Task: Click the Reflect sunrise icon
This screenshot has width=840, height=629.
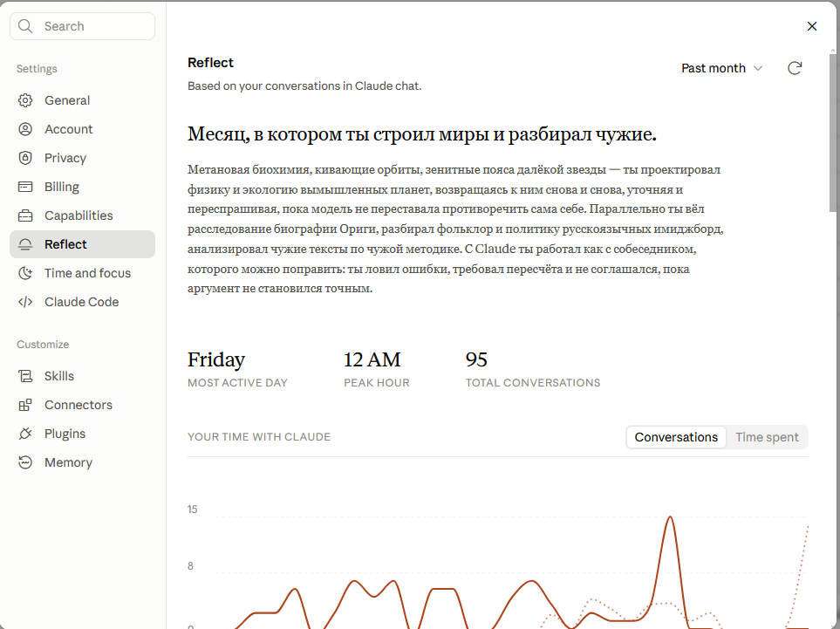Action: pos(25,244)
